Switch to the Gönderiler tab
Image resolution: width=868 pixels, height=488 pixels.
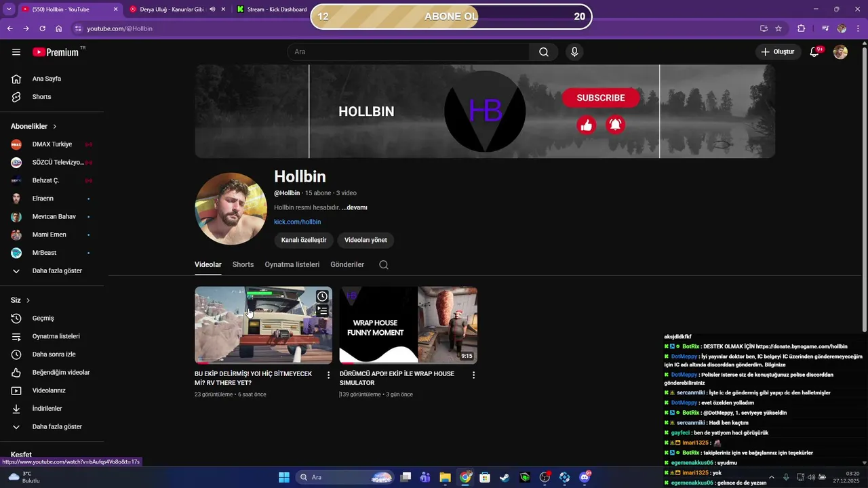347,265
